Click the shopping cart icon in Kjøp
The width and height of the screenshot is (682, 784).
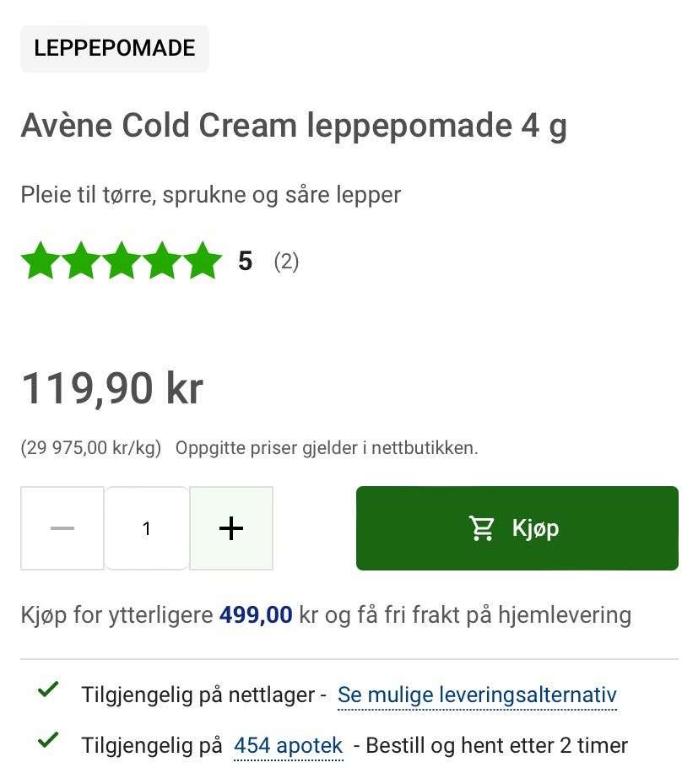481,528
